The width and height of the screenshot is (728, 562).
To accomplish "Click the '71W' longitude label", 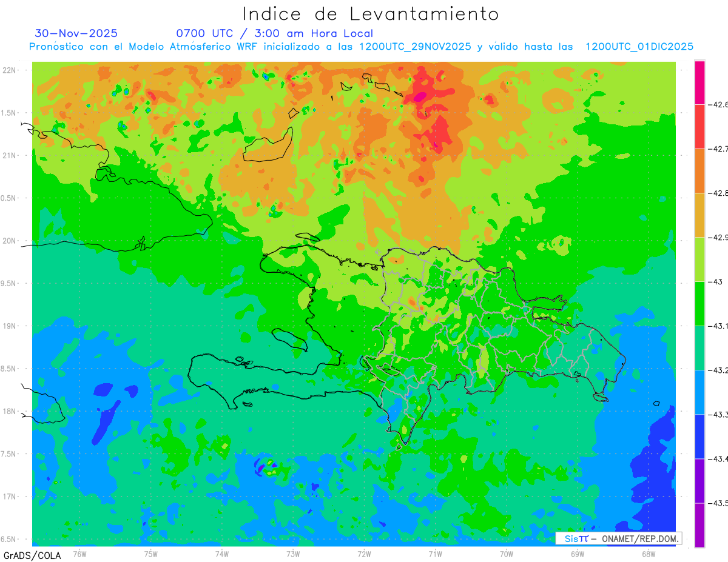I will [x=435, y=554].
